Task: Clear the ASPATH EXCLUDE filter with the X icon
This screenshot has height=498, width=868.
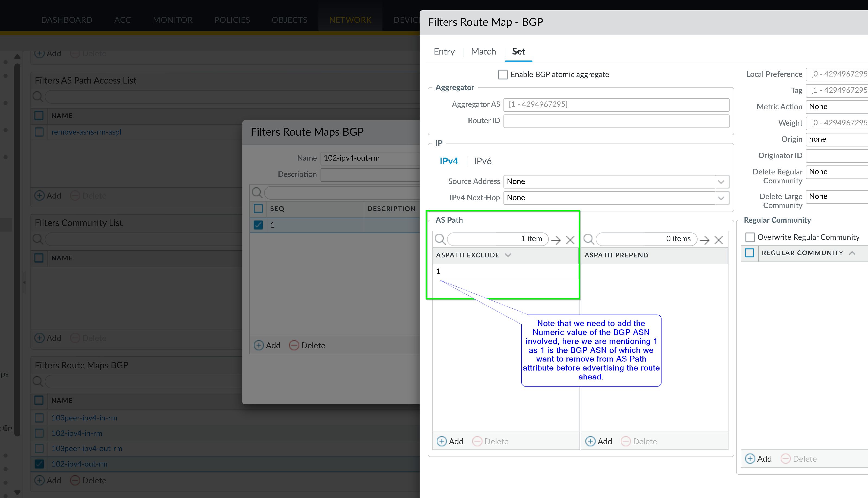Action: point(570,240)
